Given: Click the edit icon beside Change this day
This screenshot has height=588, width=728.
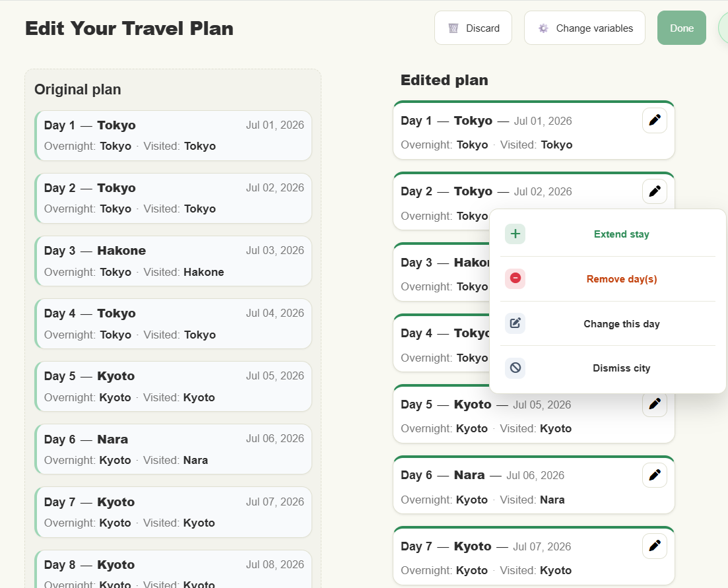Looking at the screenshot, I should pos(515,323).
